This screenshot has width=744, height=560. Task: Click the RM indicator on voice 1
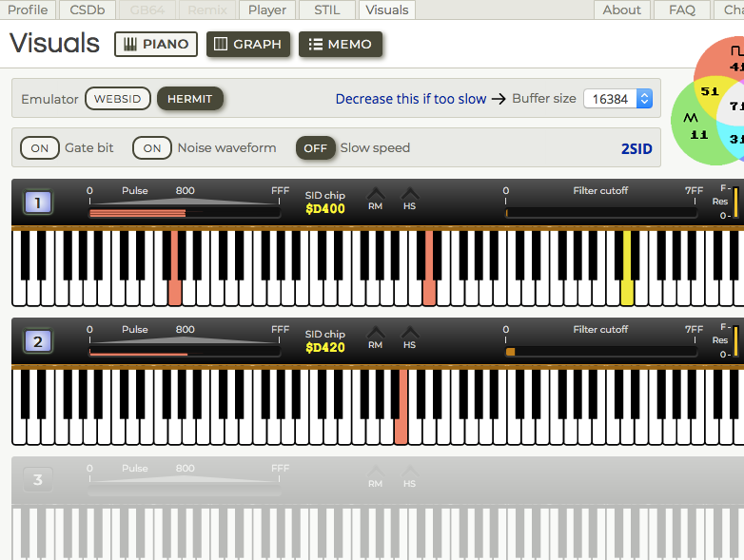375,200
